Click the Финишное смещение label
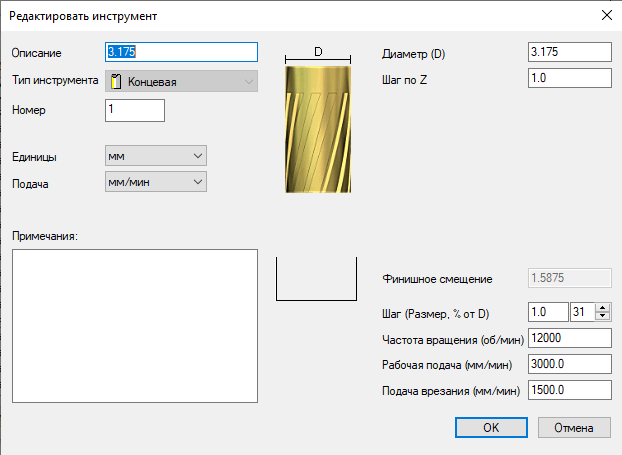Screen dimensions: 622x455 tap(437, 279)
